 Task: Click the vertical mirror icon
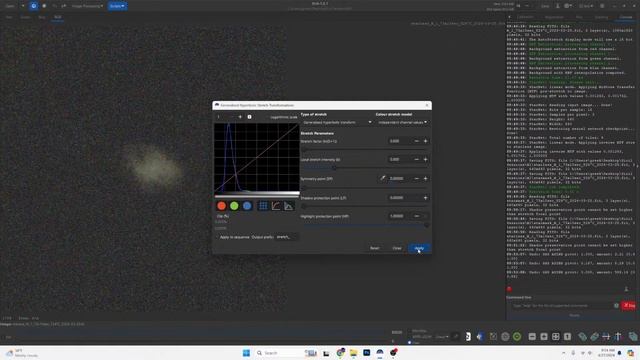618,337
